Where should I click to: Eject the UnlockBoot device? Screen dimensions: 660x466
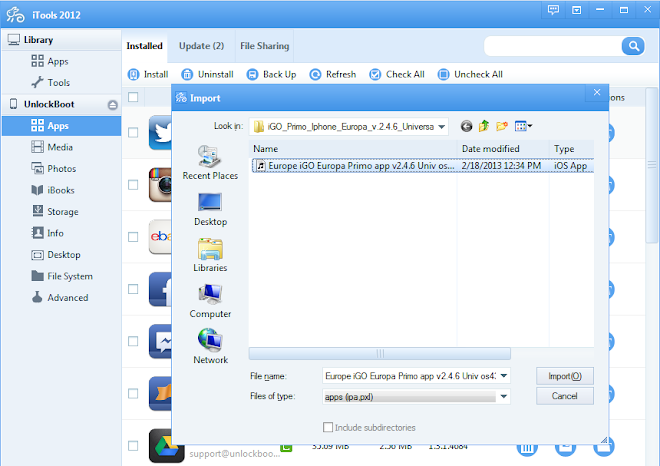[x=112, y=104]
